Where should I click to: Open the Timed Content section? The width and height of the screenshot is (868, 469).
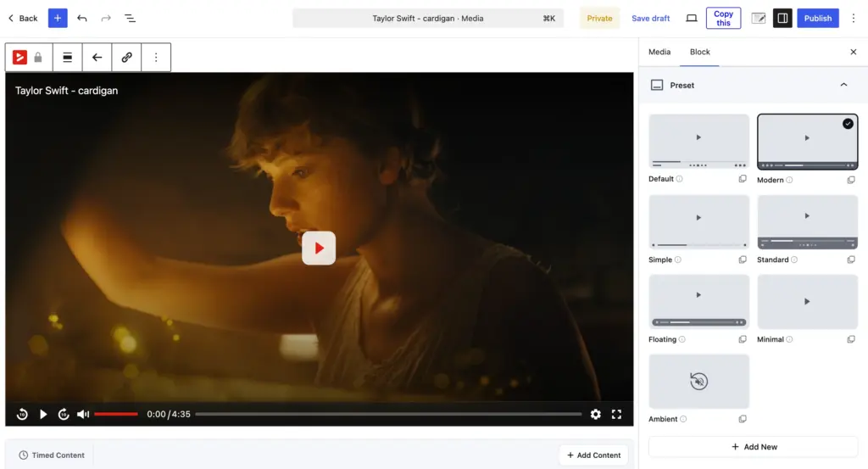52,455
